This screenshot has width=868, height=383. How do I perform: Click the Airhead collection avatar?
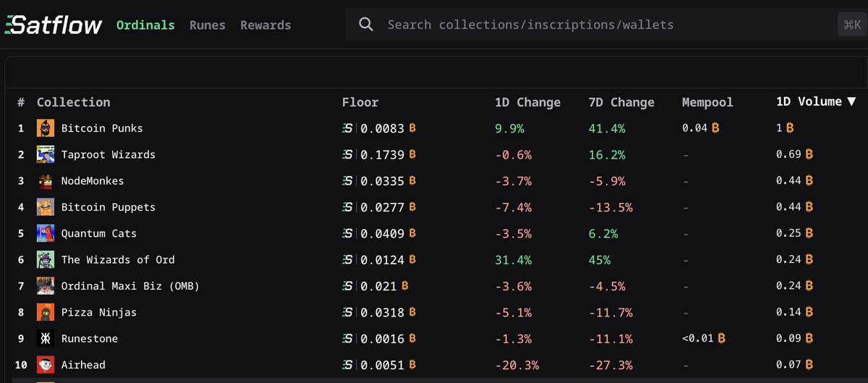(x=46, y=365)
